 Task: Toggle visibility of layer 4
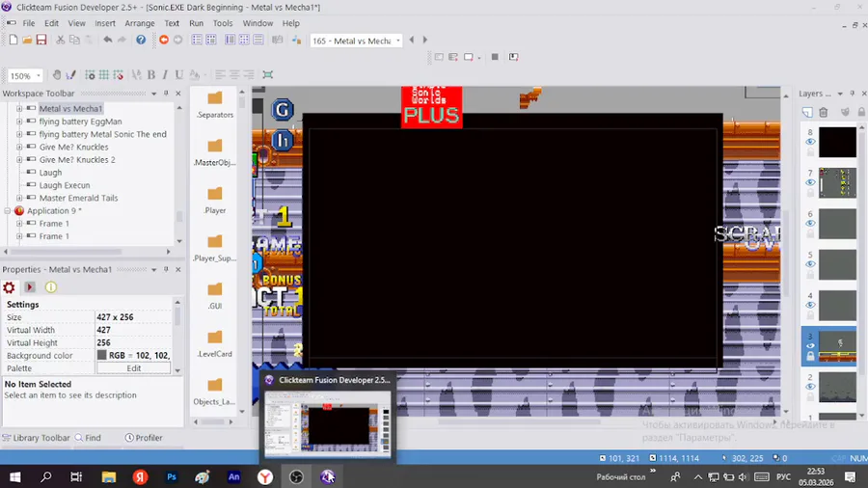click(810, 305)
